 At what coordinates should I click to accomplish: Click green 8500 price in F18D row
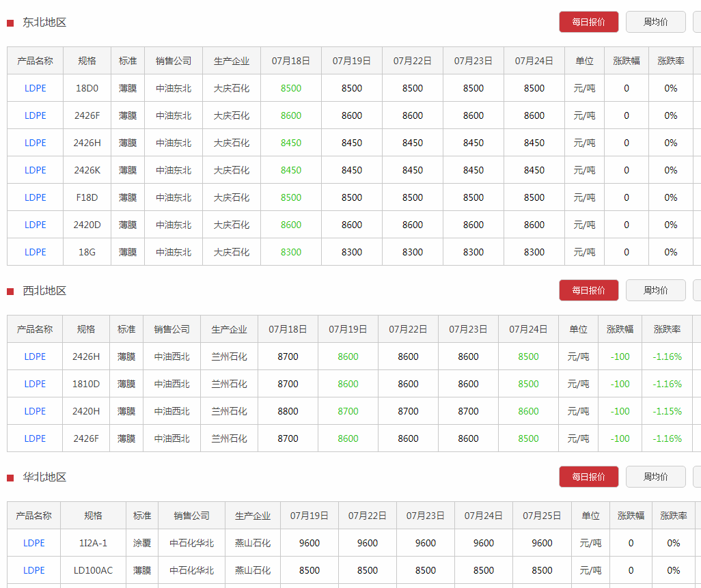[291, 197]
